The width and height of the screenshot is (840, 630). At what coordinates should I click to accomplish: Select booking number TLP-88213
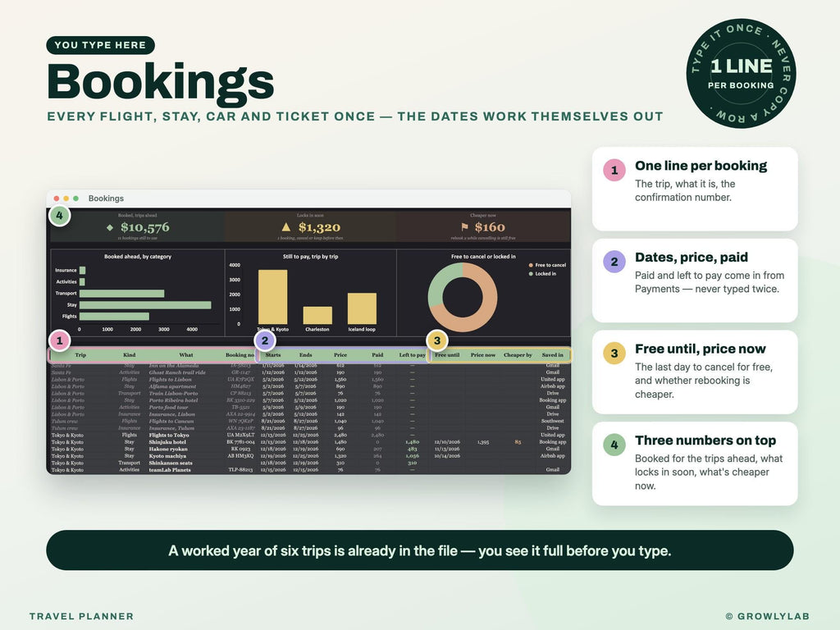click(240, 470)
